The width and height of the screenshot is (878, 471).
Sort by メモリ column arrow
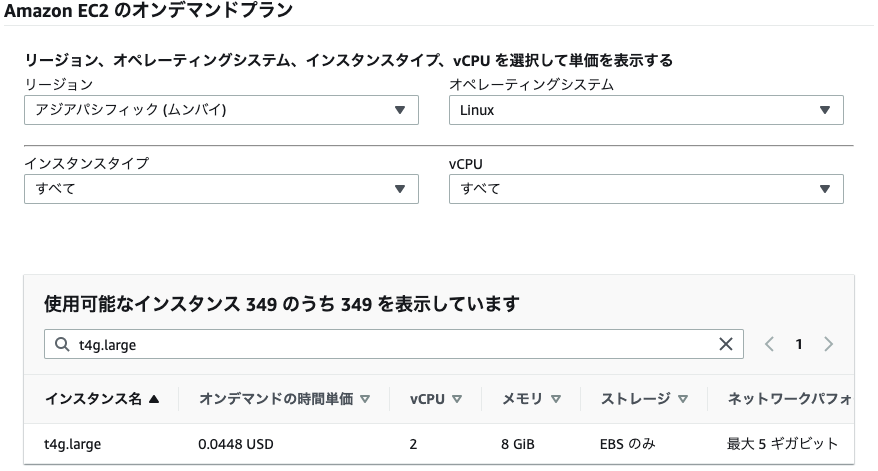pos(555,399)
